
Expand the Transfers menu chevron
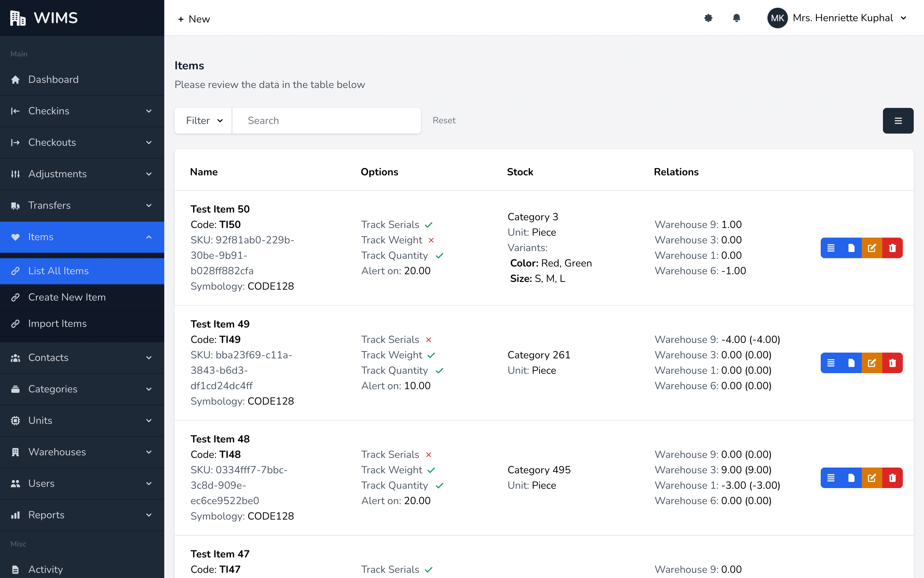pos(149,206)
